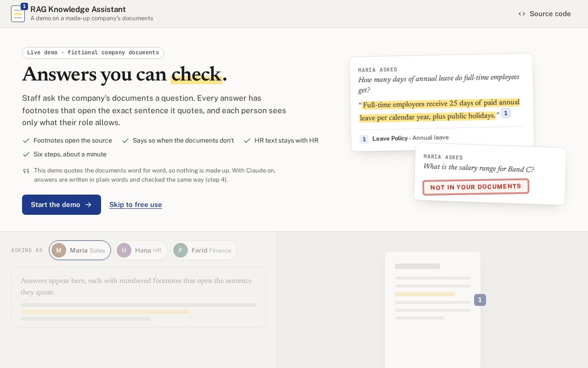588x368 pixels.
Task: Click the "Leave Policy" source name
Action: [390, 138]
